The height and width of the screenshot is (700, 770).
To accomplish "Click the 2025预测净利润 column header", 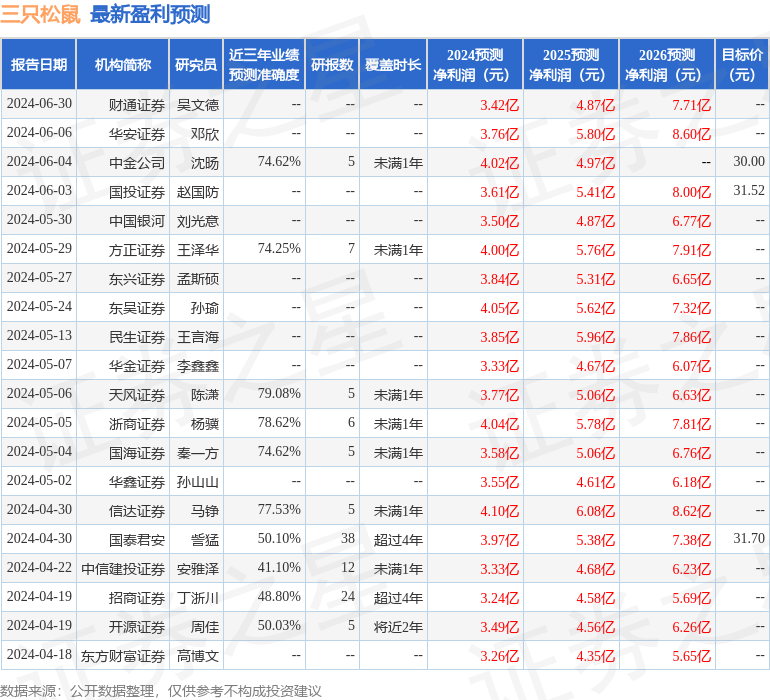I will [x=571, y=64].
